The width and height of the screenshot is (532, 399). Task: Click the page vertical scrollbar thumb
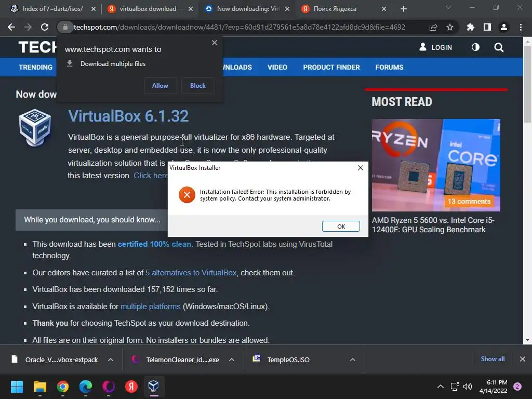click(527, 84)
